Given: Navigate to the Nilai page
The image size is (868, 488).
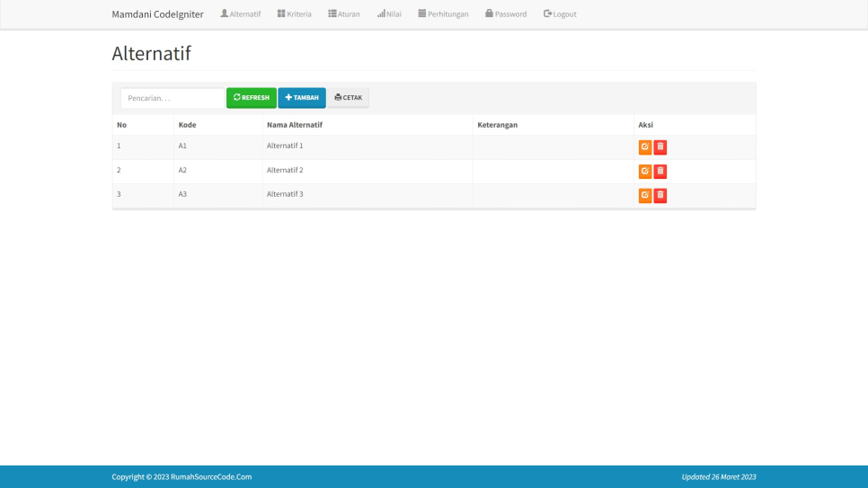Looking at the screenshot, I should 389,14.
